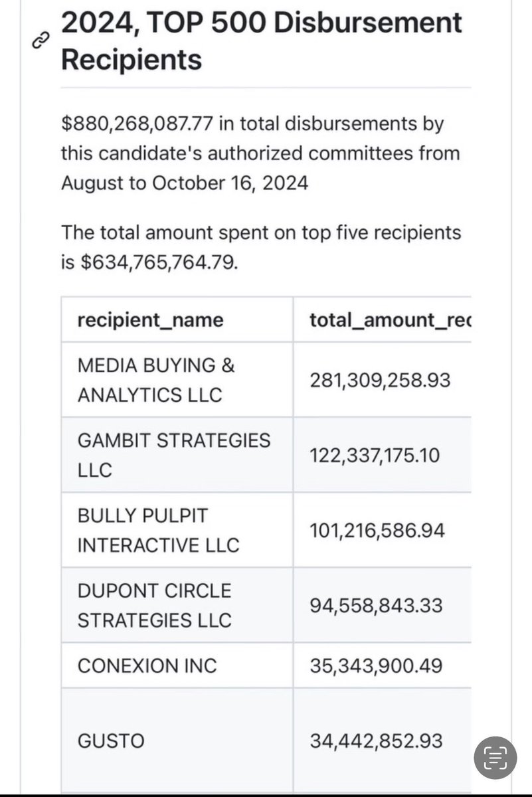Select the MEDIA BUYING & ANALYTICS LLC cell

click(x=177, y=380)
